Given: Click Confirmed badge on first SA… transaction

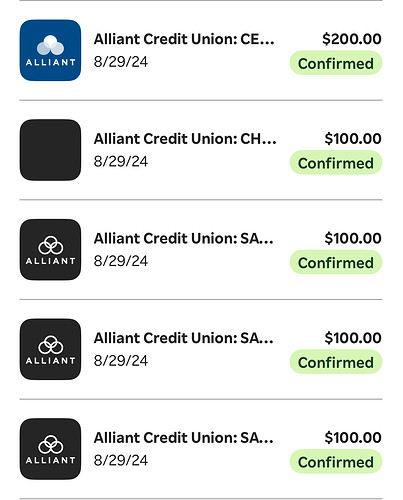Looking at the screenshot, I should pyautogui.click(x=336, y=262).
